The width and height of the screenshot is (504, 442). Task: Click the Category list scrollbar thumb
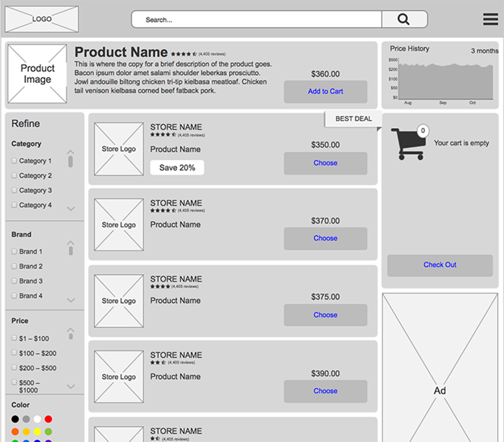(x=71, y=162)
